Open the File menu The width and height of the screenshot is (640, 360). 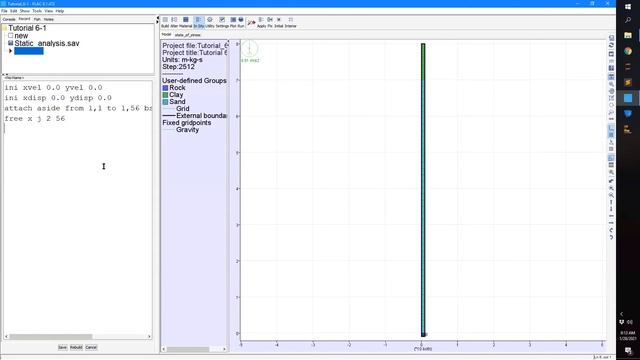[x=4, y=11]
